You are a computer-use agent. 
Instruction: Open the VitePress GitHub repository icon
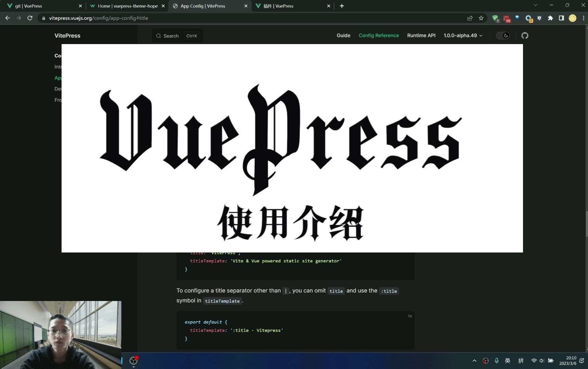point(525,36)
